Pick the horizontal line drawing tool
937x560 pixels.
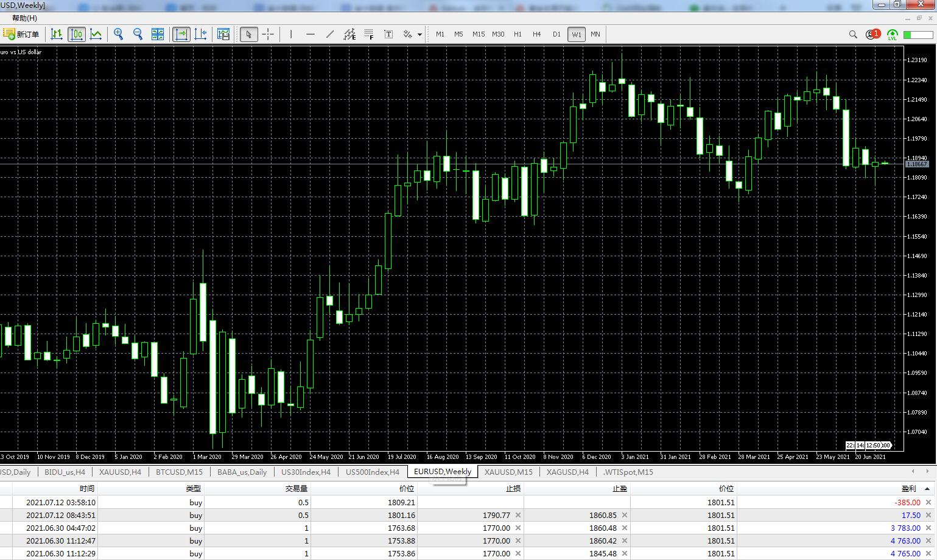point(311,34)
